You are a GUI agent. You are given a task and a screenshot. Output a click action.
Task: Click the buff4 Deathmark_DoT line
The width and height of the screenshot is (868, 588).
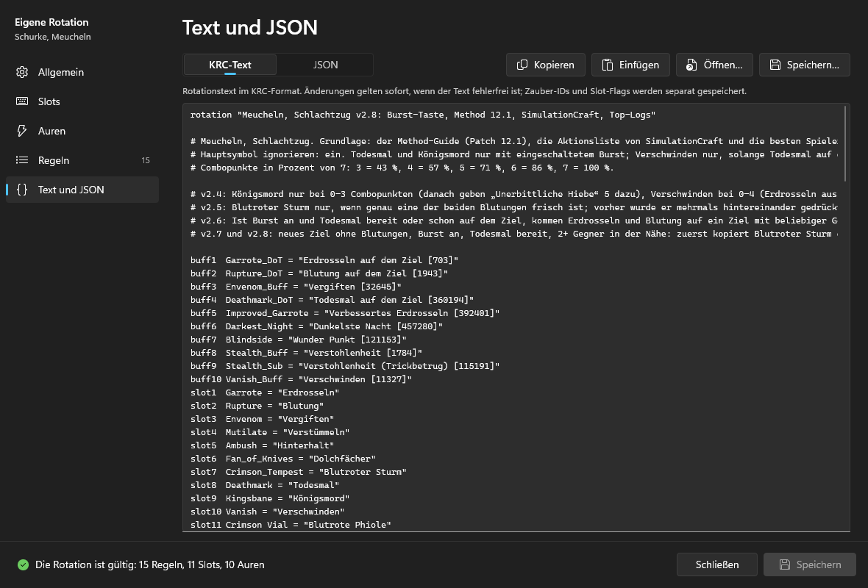coord(332,300)
